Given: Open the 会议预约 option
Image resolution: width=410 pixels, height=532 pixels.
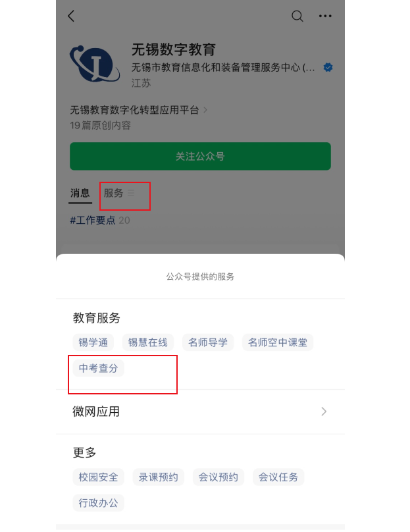Looking at the screenshot, I should (218, 477).
